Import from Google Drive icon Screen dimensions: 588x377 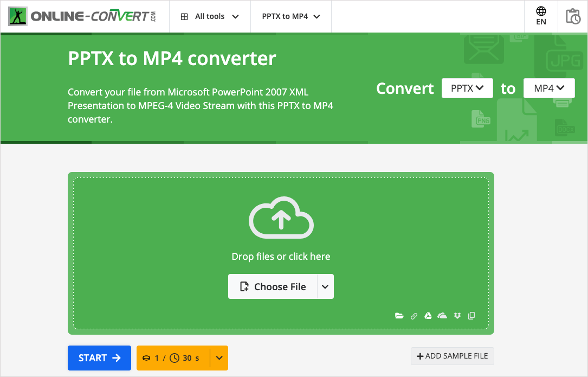click(428, 316)
